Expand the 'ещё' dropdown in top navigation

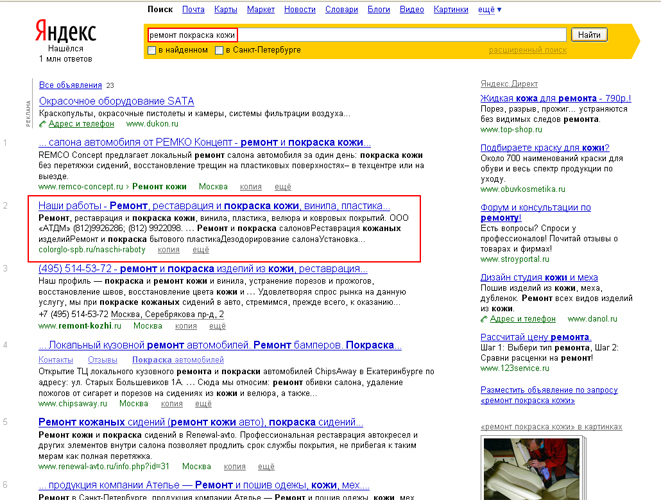(x=489, y=9)
